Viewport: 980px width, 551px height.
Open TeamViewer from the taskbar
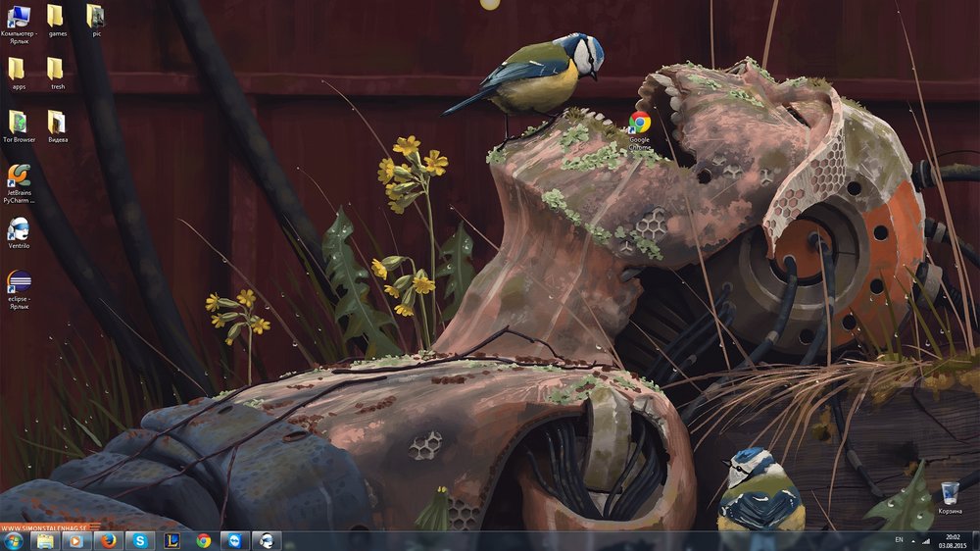click(234, 540)
